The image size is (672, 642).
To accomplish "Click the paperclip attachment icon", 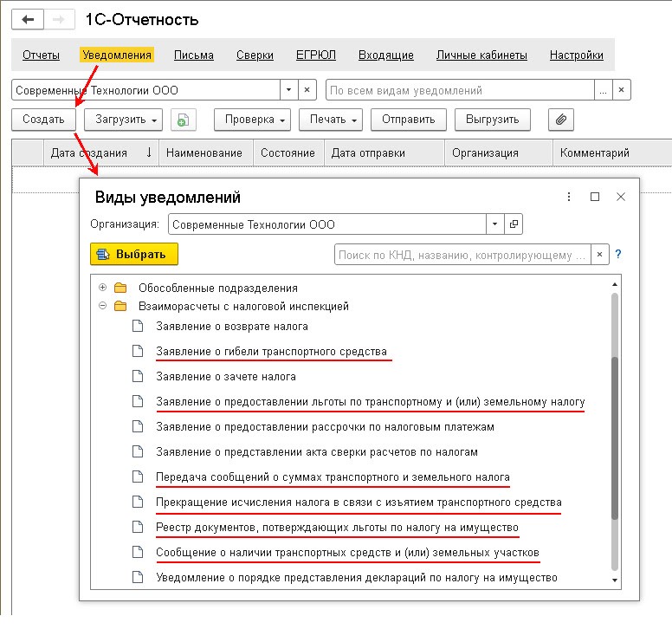I will pyautogui.click(x=560, y=120).
